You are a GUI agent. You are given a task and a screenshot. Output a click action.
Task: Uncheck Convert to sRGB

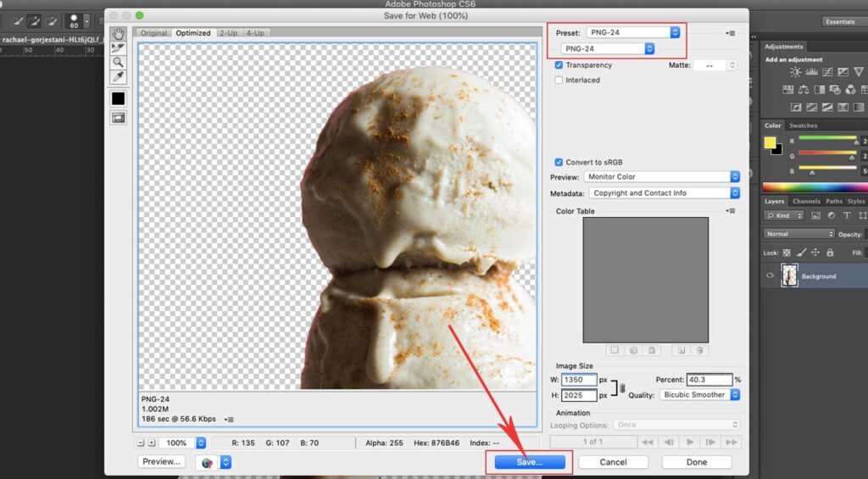pos(559,162)
